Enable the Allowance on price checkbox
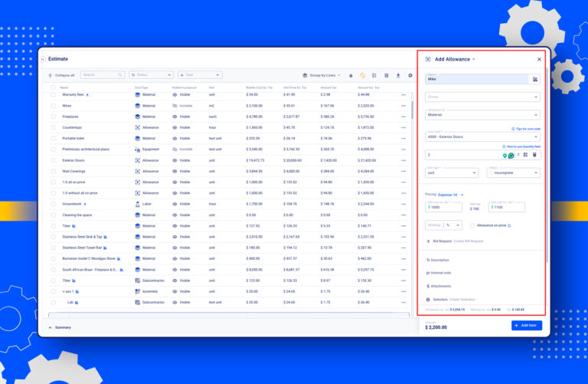 (472, 225)
